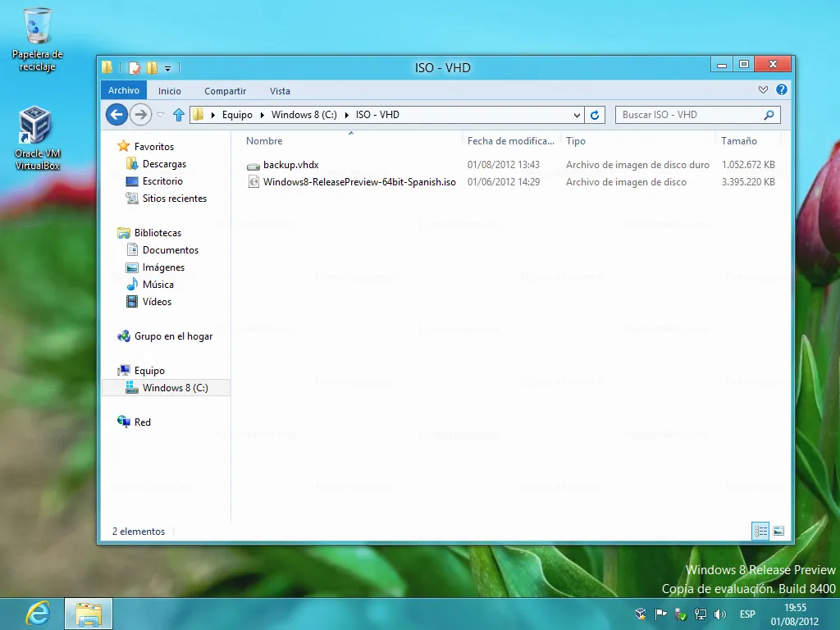Click the search magnifier icon
The height and width of the screenshot is (630, 840).
[769, 115]
